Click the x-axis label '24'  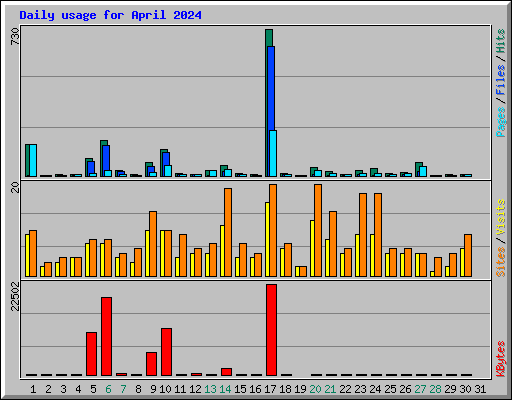point(375,389)
